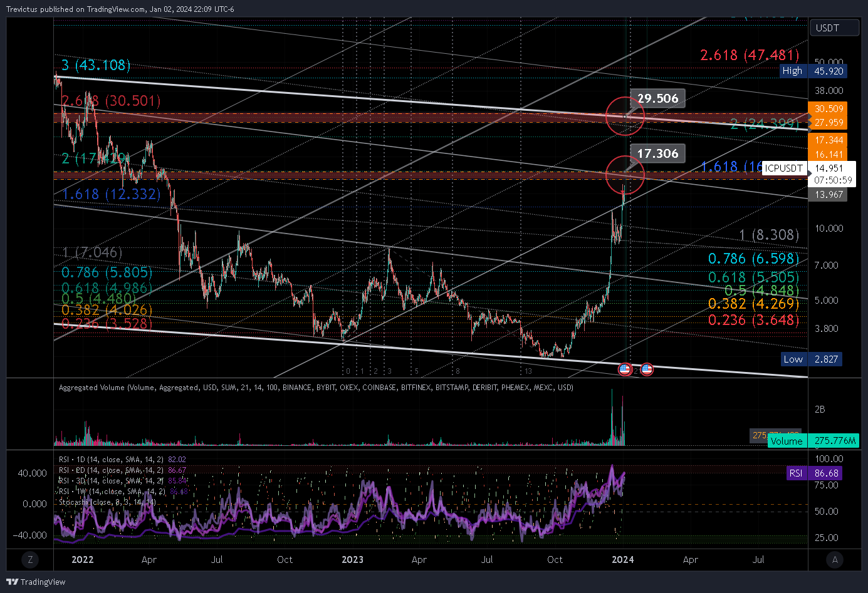868x593 pixels.
Task: Click the 0.618 (5.505) Fibonacci label
Action: point(754,277)
